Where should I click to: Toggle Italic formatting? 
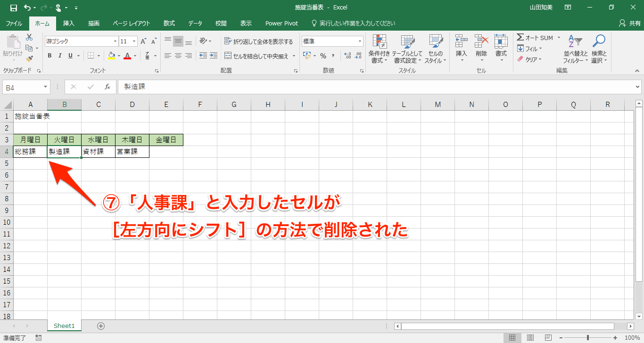click(60, 56)
